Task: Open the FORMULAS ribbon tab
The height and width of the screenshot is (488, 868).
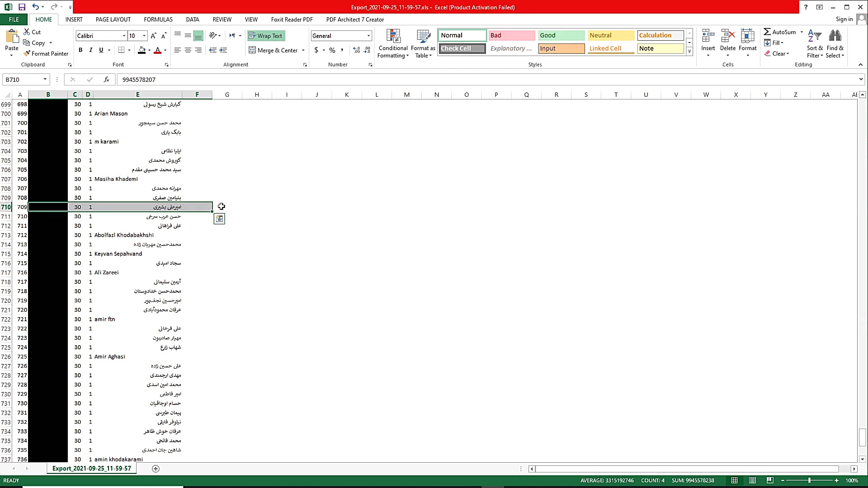Action: (158, 19)
